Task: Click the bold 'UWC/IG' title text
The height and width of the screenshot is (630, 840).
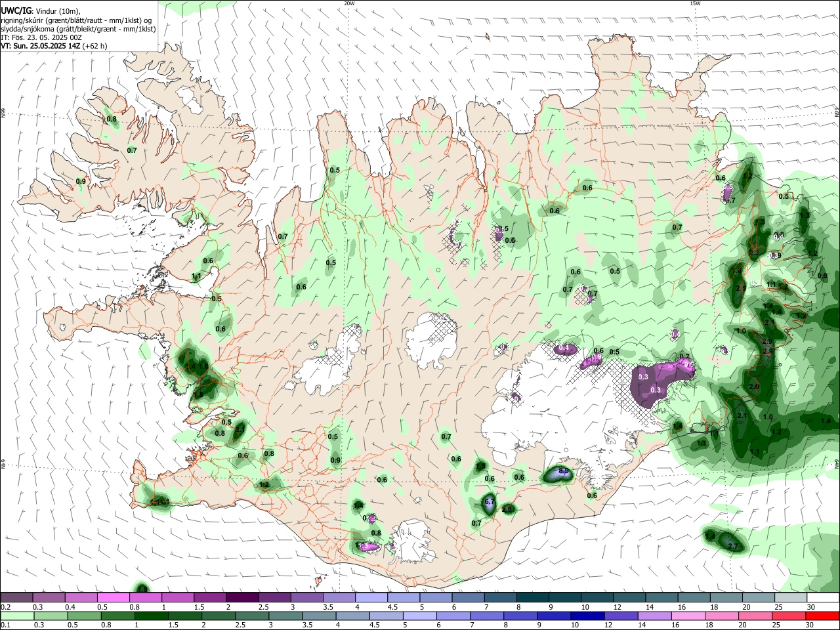Action: tap(16, 11)
